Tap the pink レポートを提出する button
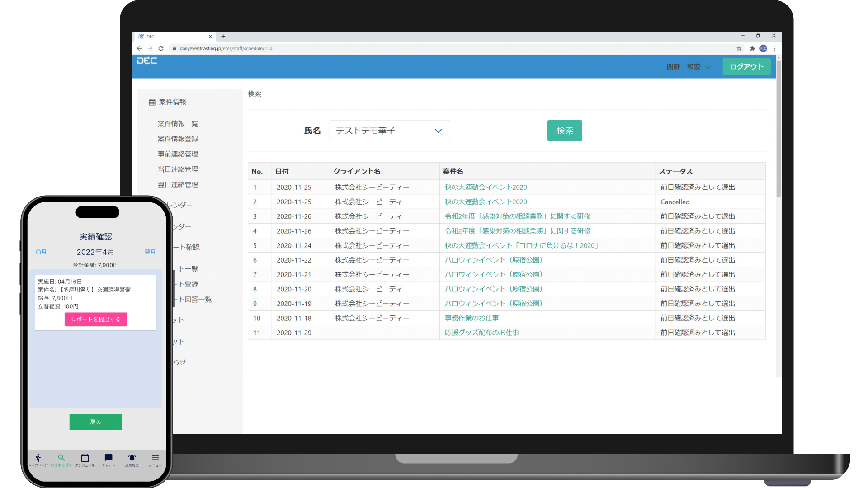This screenshot has width=868, height=488. tap(96, 319)
